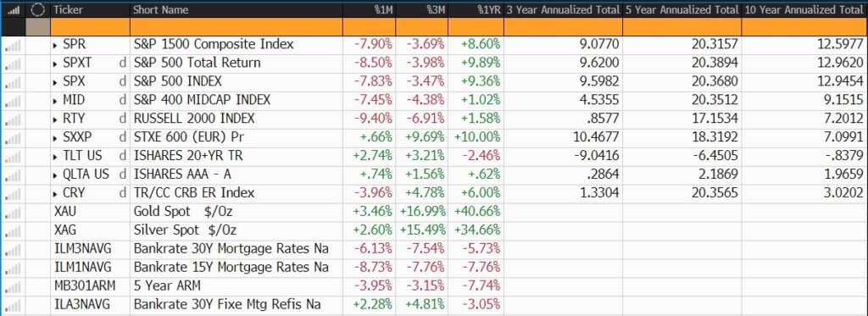This screenshot has height=316, width=868.
Task: Click signal bars icon beside SPR row
Action: point(14,45)
